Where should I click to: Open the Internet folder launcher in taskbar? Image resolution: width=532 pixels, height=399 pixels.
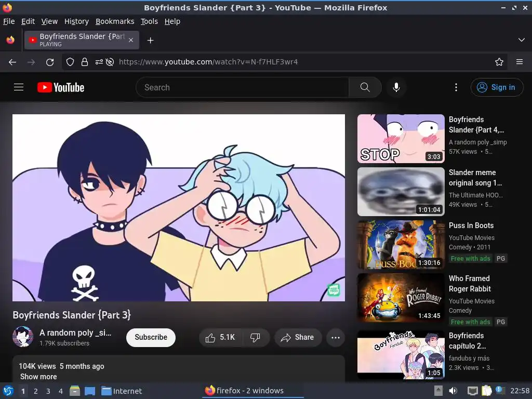coord(122,391)
